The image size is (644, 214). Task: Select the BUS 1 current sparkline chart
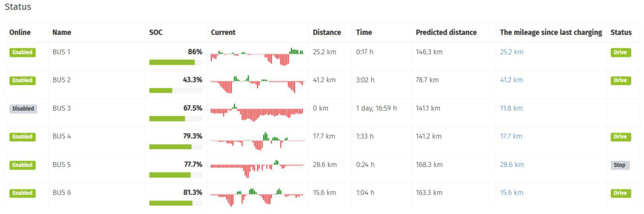(x=257, y=56)
